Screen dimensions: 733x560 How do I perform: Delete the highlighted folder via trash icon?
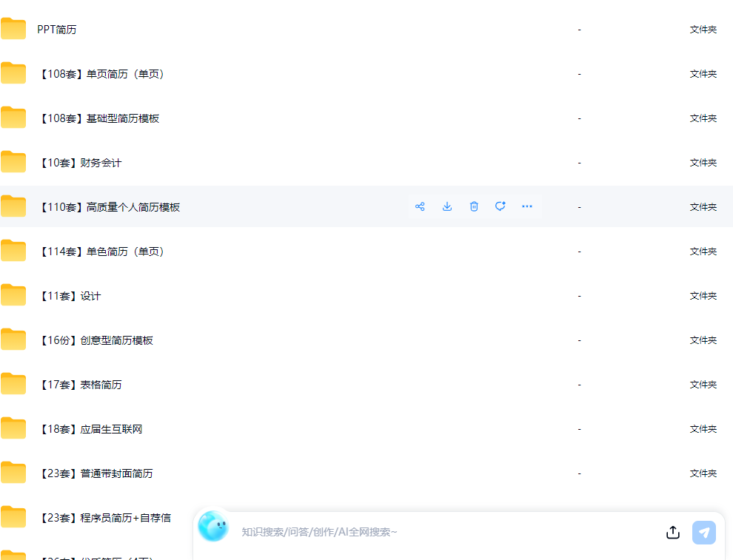pos(474,206)
